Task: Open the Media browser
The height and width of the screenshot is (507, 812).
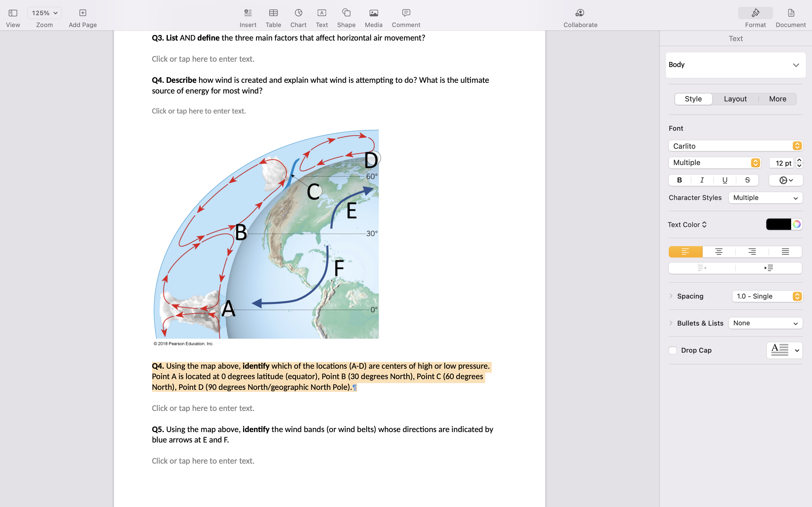Action: click(x=374, y=13)
